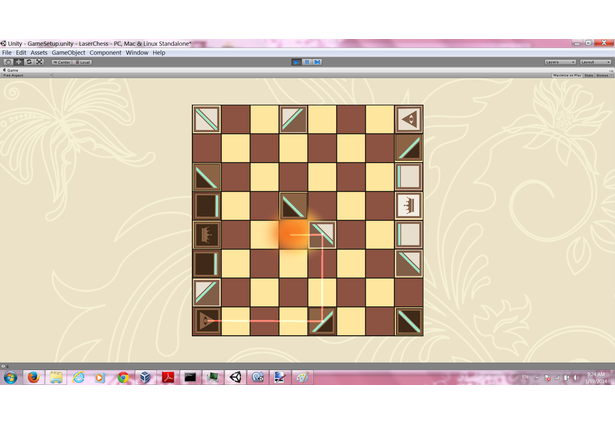This screenshot has height=424, width=615.
Task: Pause the running game
Action: tap(307, 62)
